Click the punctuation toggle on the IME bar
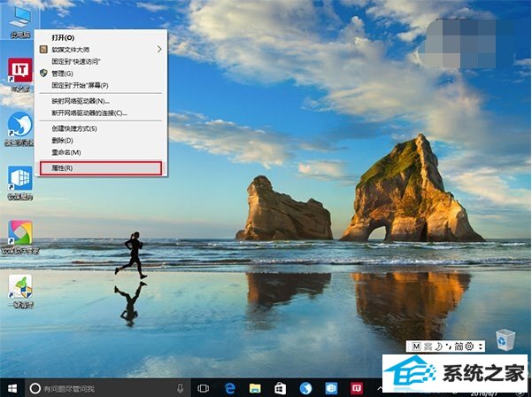This screenshot has height=397, width=532. 449,346
